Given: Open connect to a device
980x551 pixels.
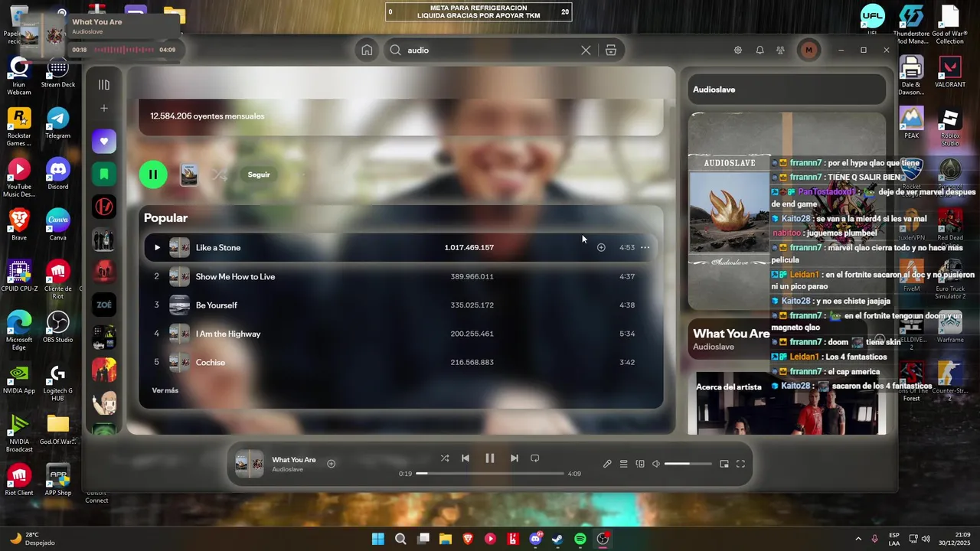Looking at the screenshot, I should point(640,464).
